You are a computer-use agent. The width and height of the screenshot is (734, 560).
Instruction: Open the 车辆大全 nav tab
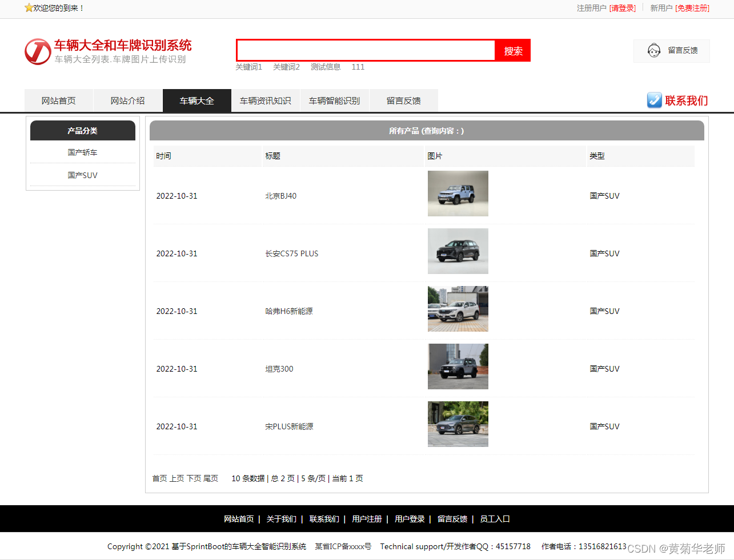coord(197,100)
